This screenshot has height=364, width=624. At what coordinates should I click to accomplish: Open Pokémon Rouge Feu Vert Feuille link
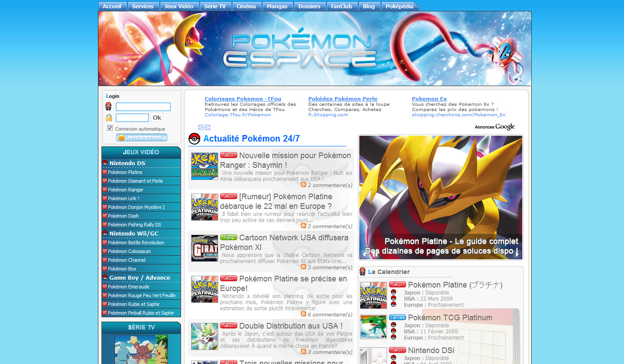(142, 295)
